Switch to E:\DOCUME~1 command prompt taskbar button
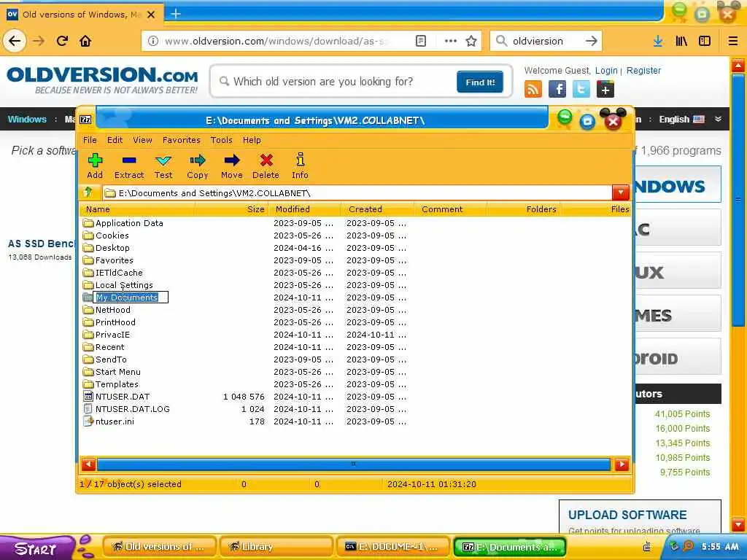747x560 pixels. [x=393, y=547]
